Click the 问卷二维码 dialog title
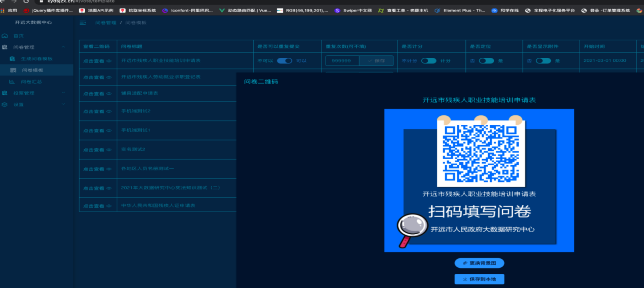This screenshot has width=644, height=288. click(261, 82)
